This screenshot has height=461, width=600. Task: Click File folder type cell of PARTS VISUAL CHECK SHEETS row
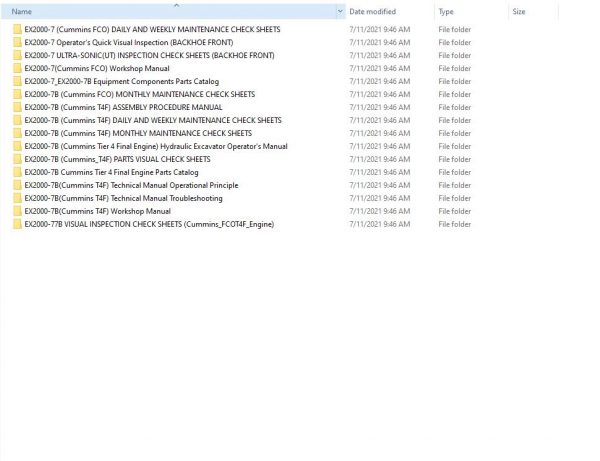(455, 160)
